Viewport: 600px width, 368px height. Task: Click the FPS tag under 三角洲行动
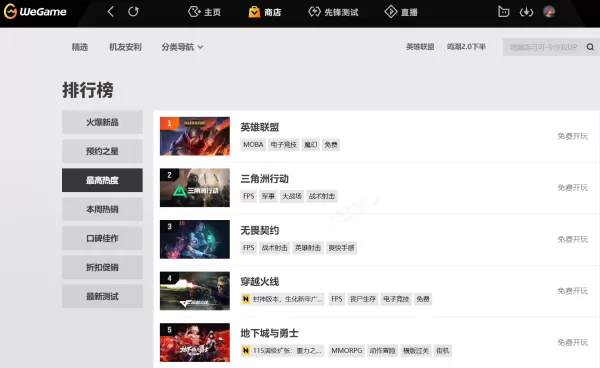249,196
